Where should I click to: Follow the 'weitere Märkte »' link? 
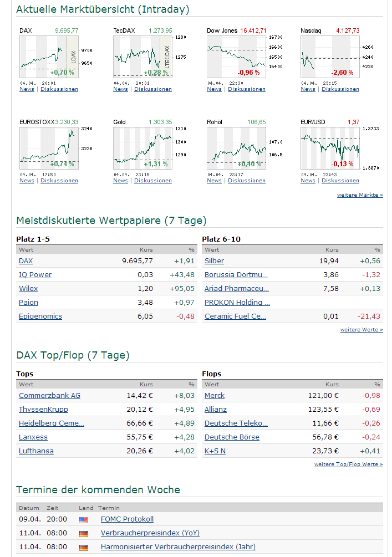click(360, 195)
